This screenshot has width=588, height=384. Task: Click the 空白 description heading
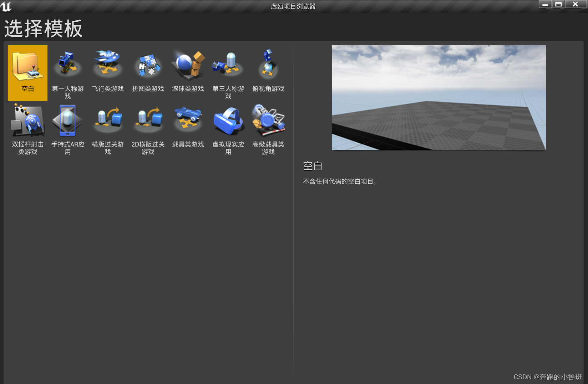tap(312, 166)
